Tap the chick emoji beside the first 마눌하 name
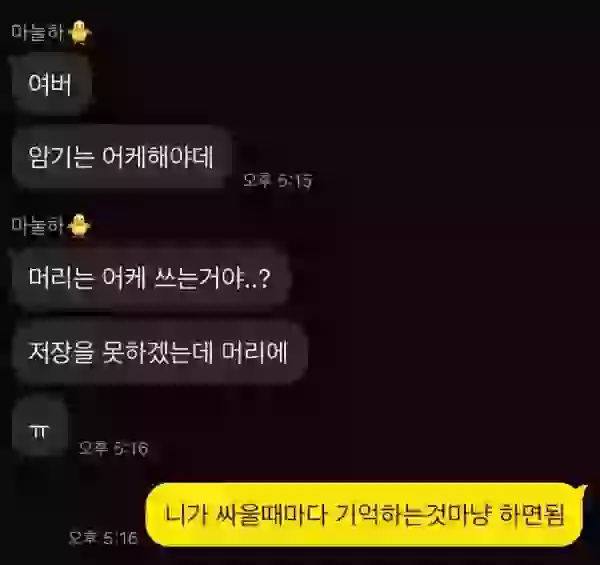 coord(80,32)
